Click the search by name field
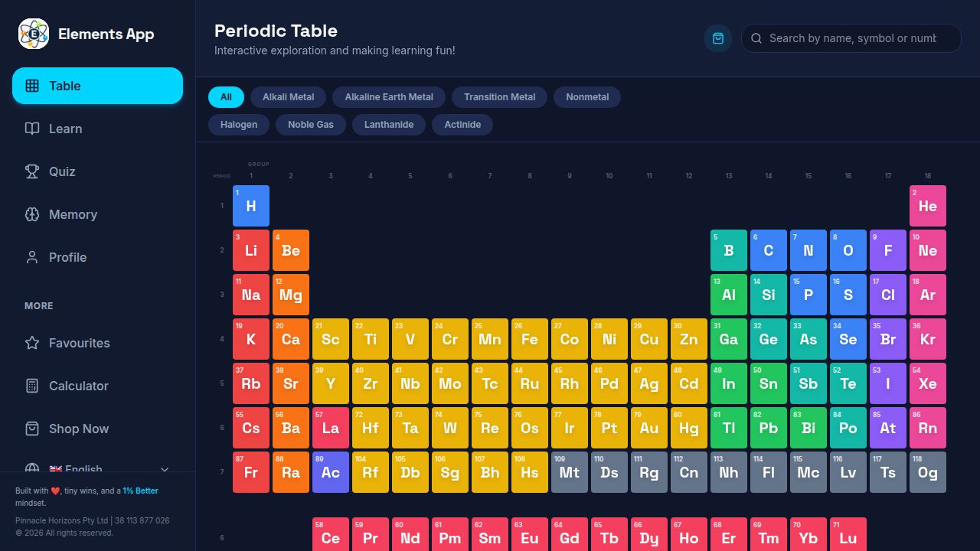The height and width of the screenshot is (551, 980). [851, 38]
